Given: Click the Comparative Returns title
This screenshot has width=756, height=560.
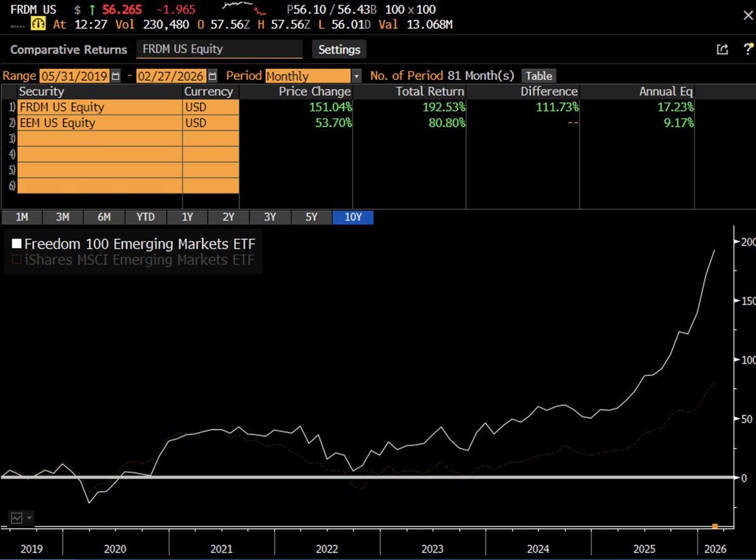Looking at the screenshot, I should [x=69, y=50].
